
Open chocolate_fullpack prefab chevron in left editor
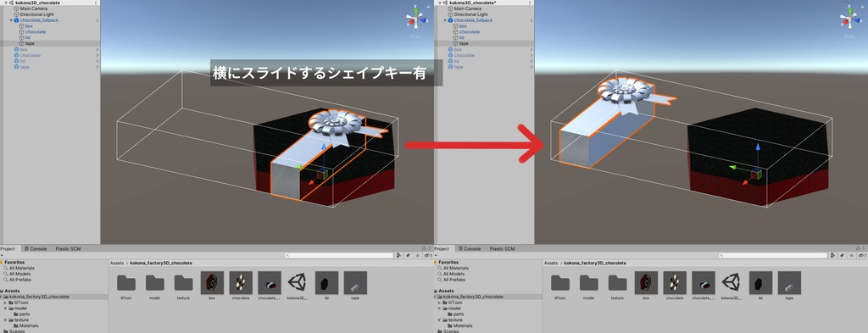pos(97,20)
